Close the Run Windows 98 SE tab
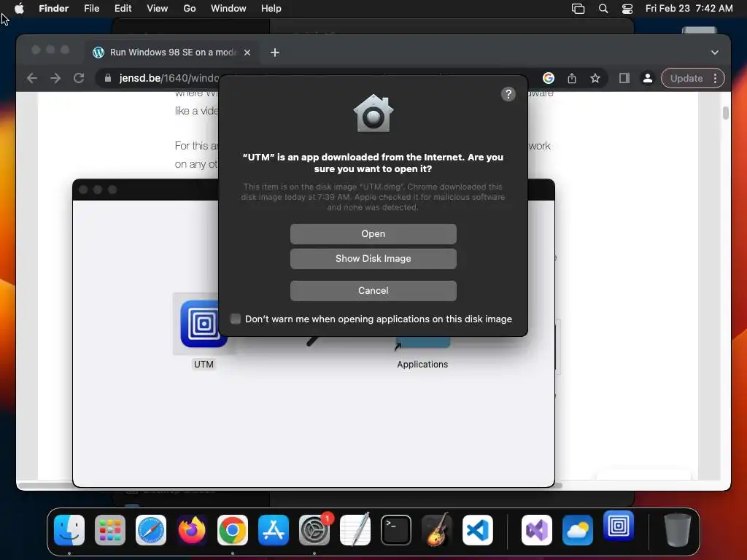747x560 pixels. [x=247, y=52]
